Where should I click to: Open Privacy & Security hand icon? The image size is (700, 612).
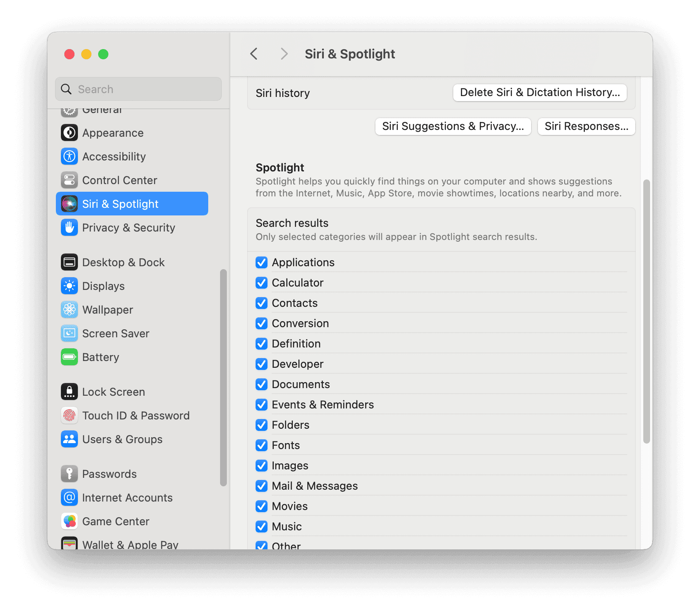69,228
